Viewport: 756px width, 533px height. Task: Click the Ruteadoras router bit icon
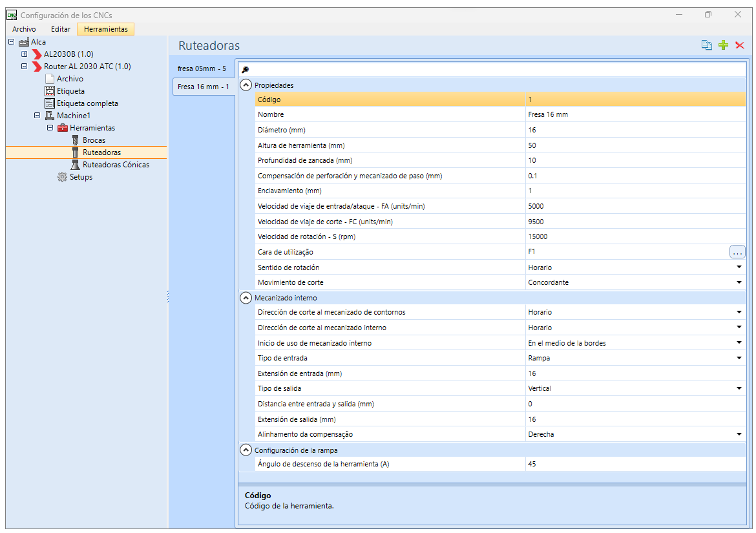[75, 152]
